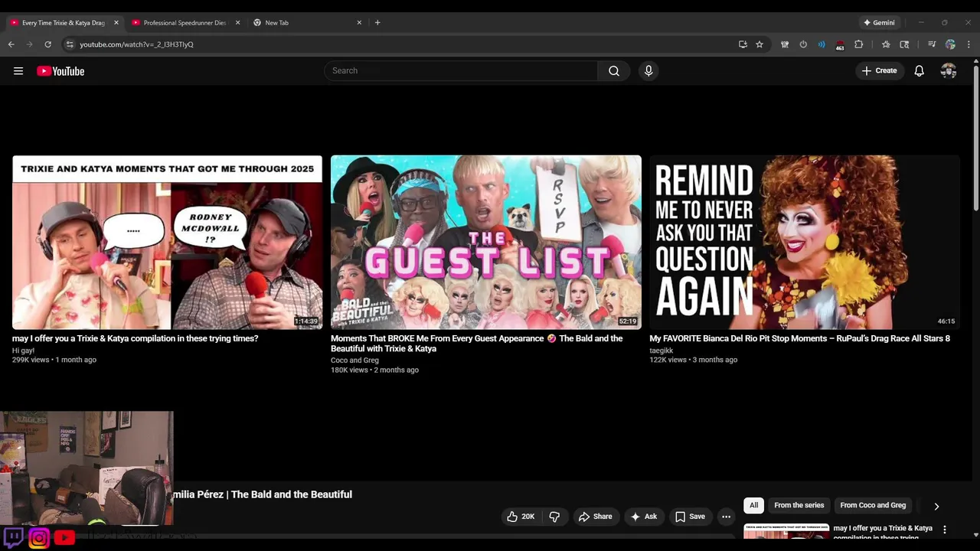Select the All filter chip
The height and width of the screenshot is (551, 980).
753,505
